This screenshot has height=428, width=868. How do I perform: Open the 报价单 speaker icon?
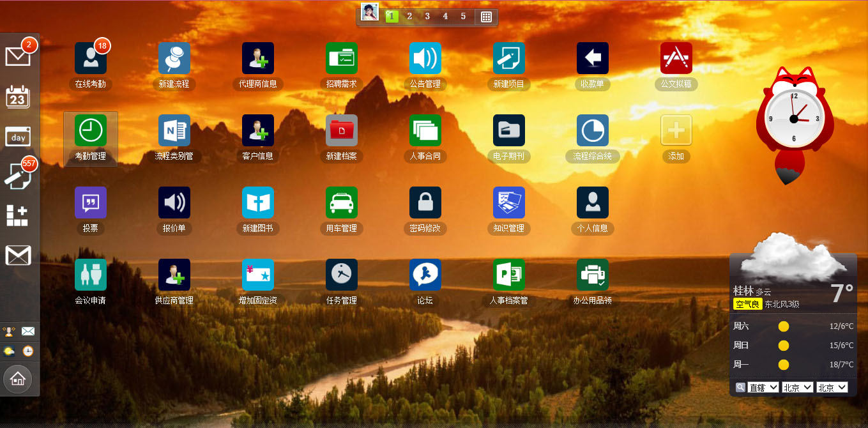coord(174,203)
